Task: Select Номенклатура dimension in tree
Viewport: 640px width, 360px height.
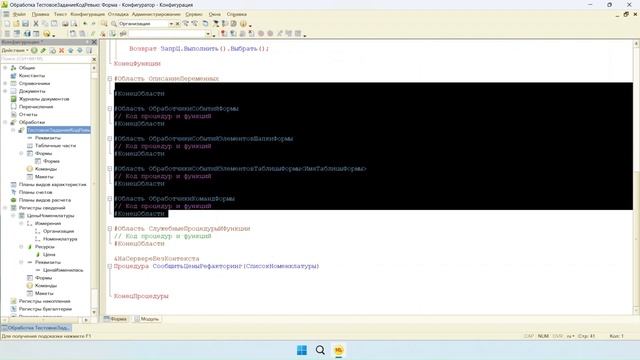Action: [60, 239]
